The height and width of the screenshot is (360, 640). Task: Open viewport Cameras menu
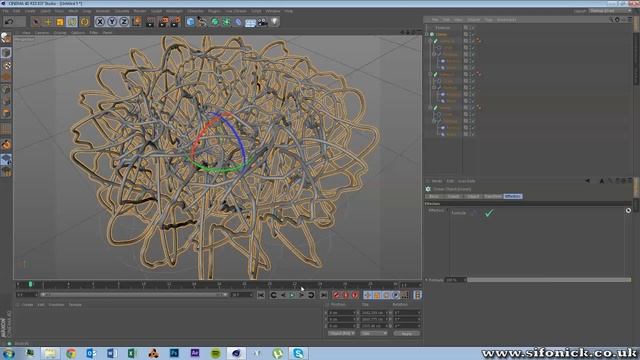42,32
